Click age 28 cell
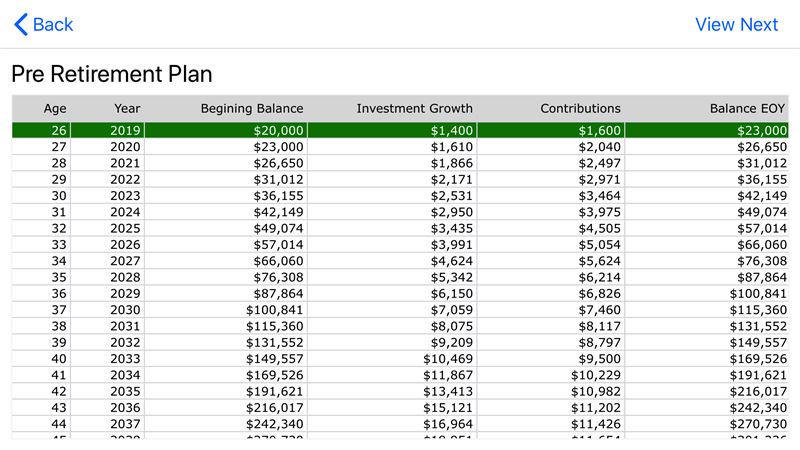This screenshot has width=800, height=450. [x=41, y=163]
